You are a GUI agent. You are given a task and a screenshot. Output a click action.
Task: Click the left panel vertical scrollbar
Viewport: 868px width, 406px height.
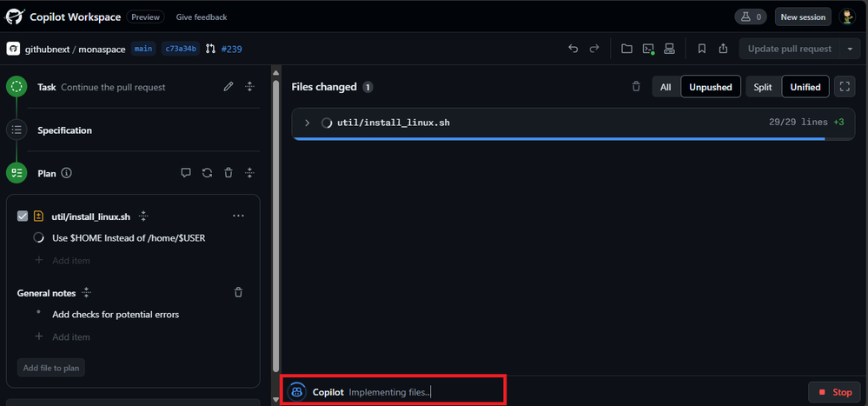click(275, 227)
